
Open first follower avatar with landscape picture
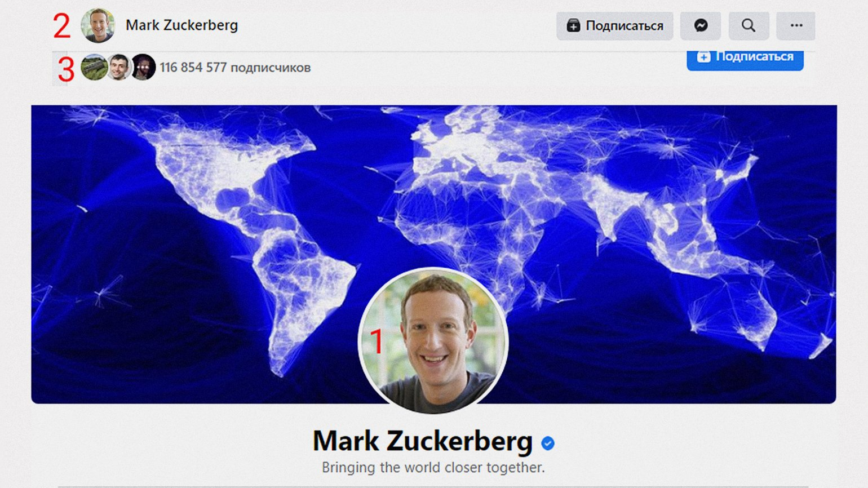tap(94, 68)
